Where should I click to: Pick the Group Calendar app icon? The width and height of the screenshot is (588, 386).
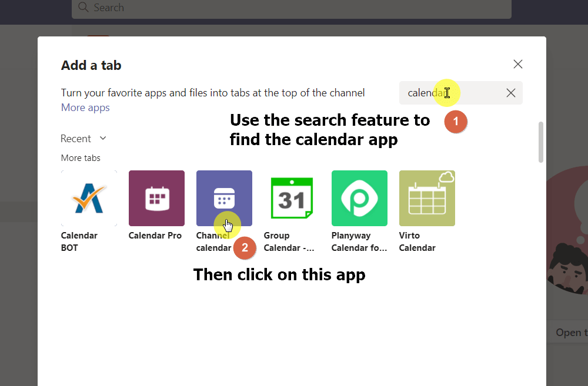pyautogui.click(x=292, y=198)
